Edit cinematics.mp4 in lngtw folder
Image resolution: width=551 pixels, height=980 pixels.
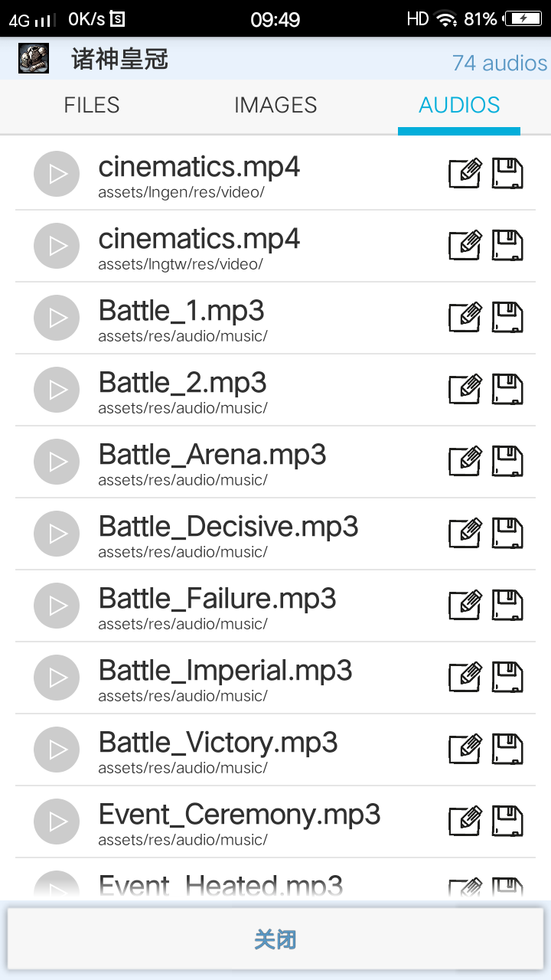click(465, 246)
